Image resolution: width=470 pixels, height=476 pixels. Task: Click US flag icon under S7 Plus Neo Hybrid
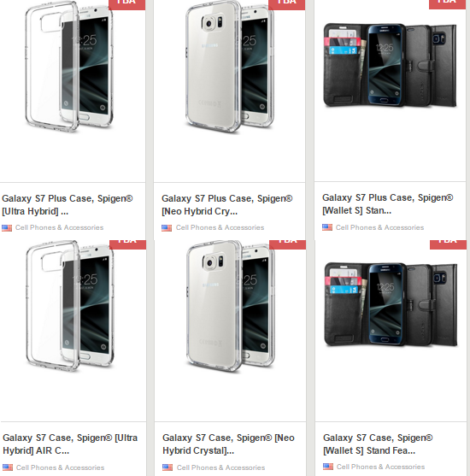(x=167, y=227)
